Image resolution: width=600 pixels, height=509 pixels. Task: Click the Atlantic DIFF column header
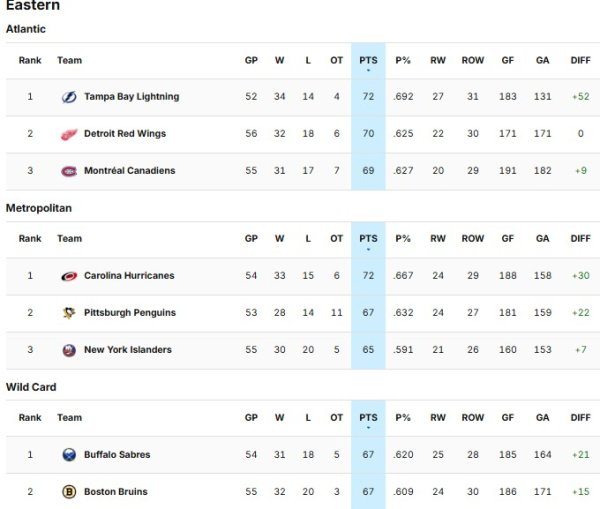[580, 60]
